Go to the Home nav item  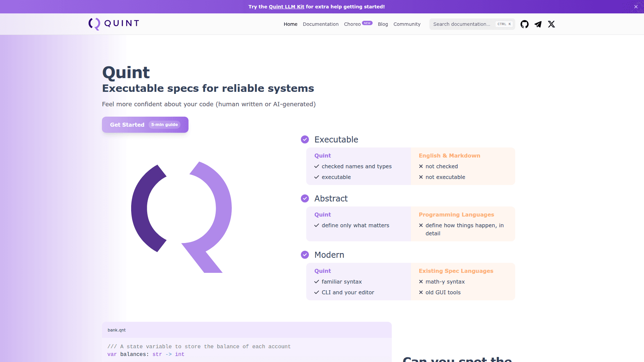pyautogui.click(x=290, y=24)
